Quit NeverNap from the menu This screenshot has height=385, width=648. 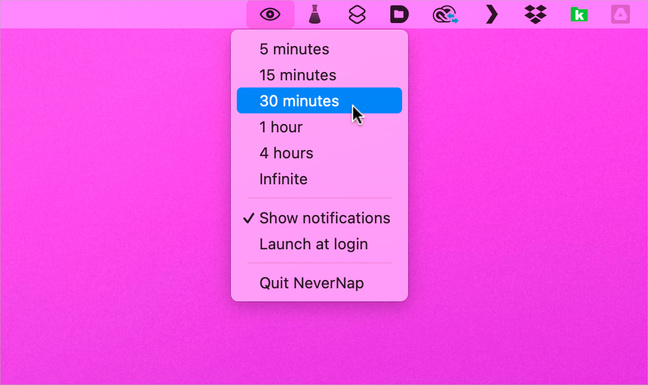pos(319,283)
